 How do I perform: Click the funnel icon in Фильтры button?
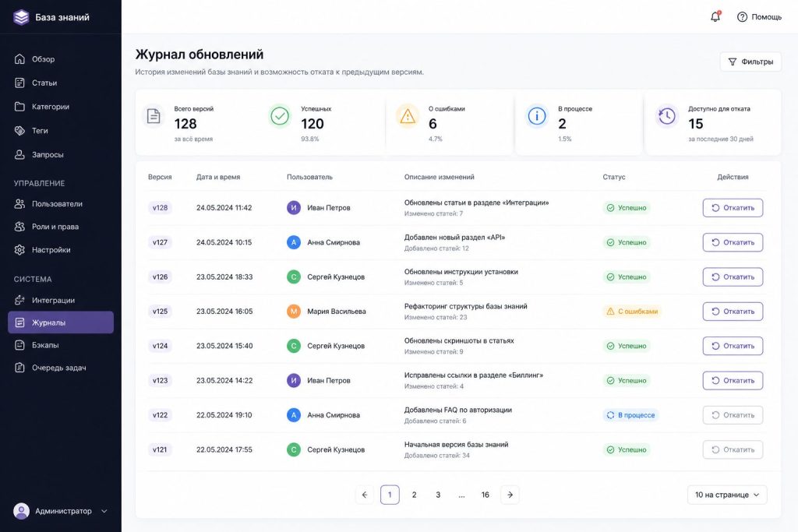[x=733, y=62]
